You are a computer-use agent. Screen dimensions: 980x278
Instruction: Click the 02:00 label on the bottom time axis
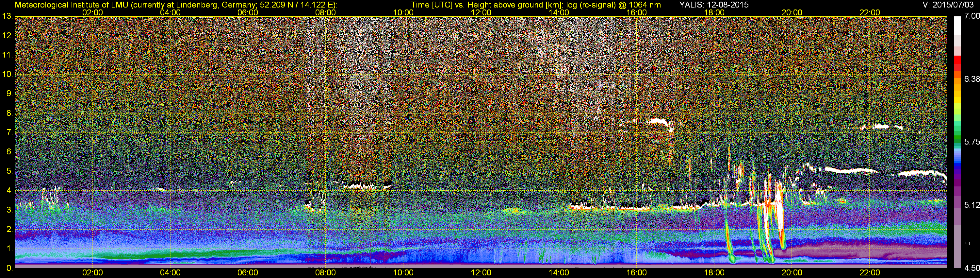92,273
